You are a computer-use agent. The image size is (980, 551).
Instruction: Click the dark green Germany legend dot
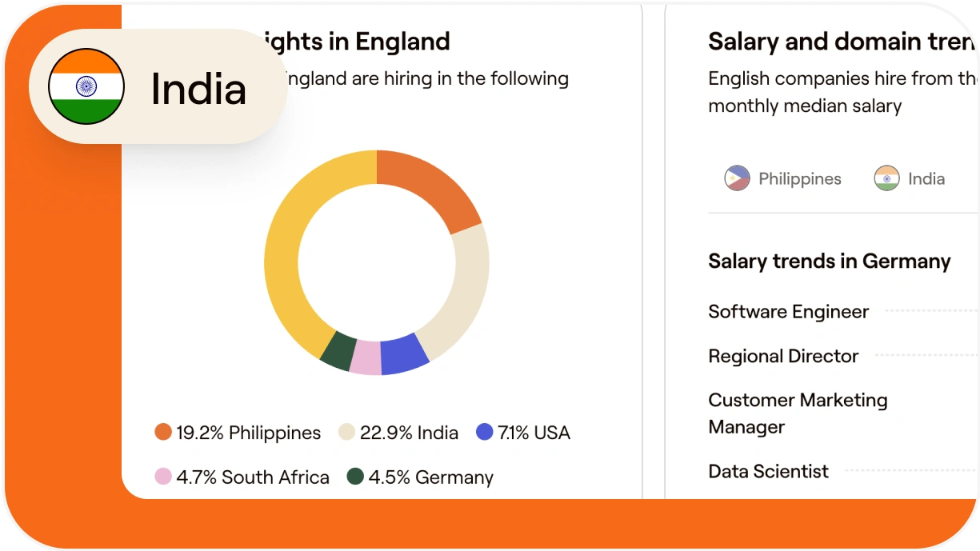click(x=355, y=477)
